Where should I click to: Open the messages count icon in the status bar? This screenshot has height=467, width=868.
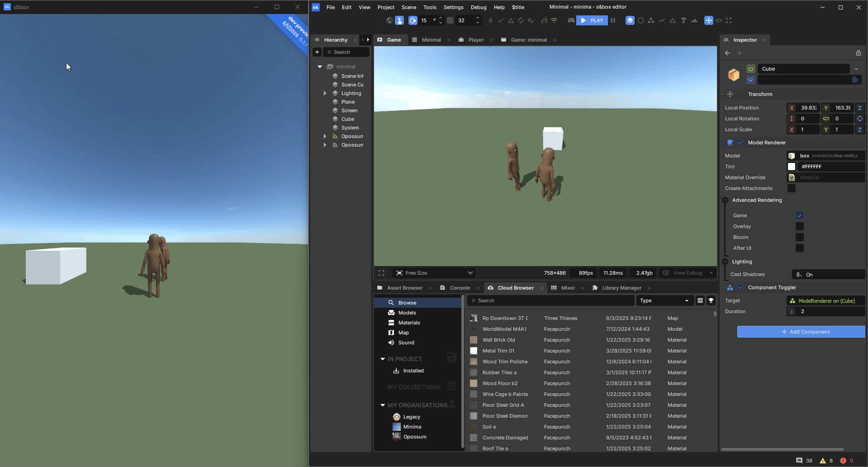tap(799, 461)
